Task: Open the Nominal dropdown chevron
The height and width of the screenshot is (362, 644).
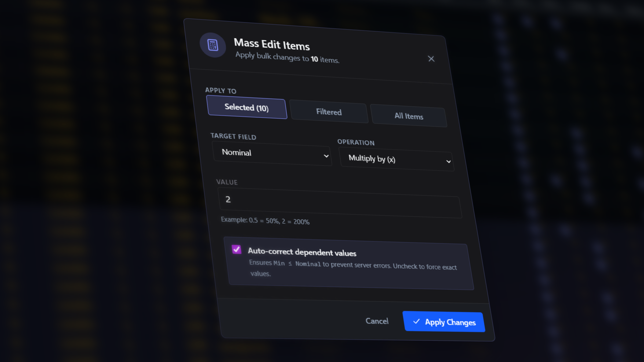Action: (326, 156)
